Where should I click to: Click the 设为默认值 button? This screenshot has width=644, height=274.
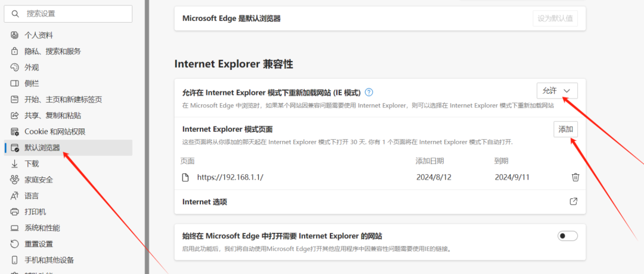click(x=555, y=19)
